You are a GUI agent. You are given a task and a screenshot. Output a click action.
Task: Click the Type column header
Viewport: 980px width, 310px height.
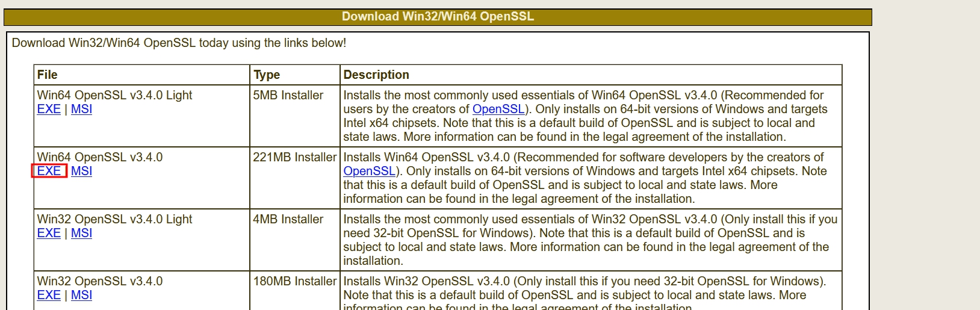[x=295, y=75]
